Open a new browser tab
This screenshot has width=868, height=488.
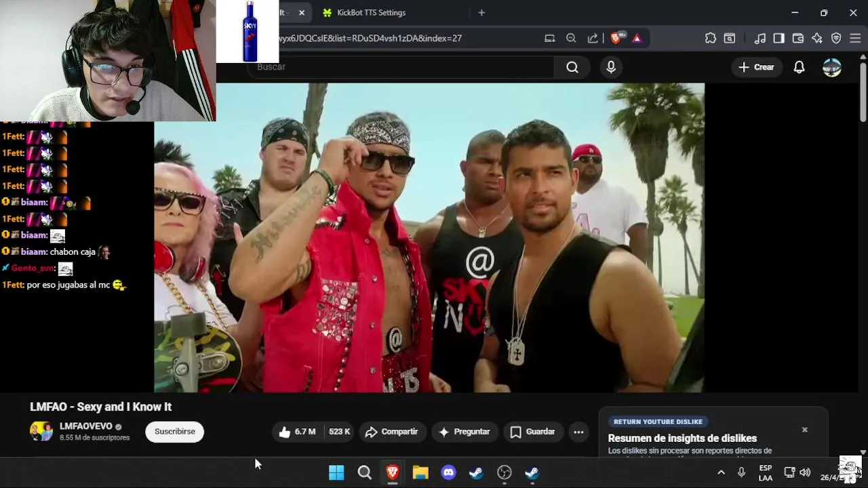coord(481,13)
